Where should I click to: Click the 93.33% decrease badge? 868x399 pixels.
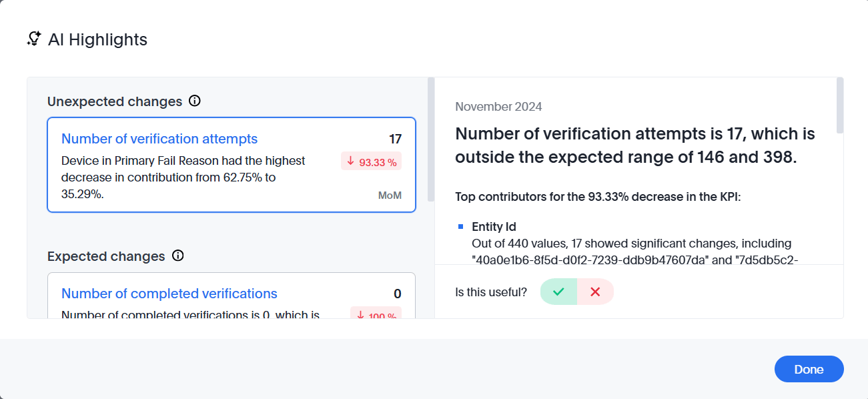coord(372,161)
